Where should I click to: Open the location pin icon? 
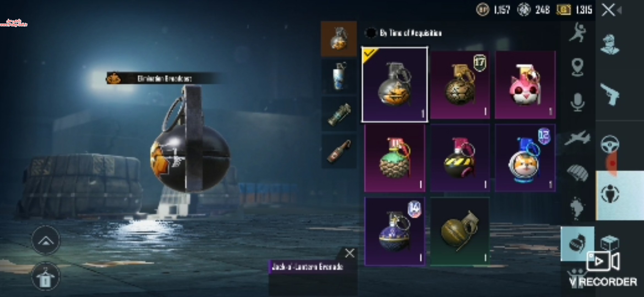tap(577, 67)
